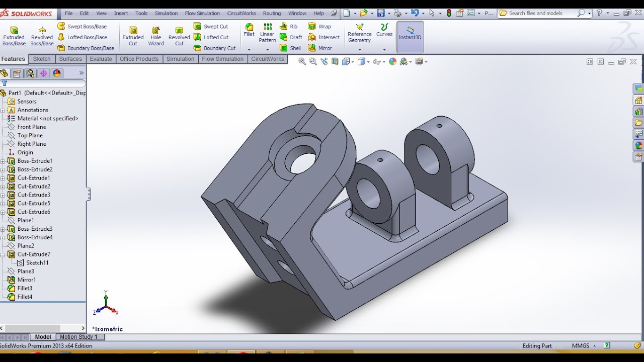Select the Boundary Cut tool
The image size is (644, 362).
pos(215,48)
